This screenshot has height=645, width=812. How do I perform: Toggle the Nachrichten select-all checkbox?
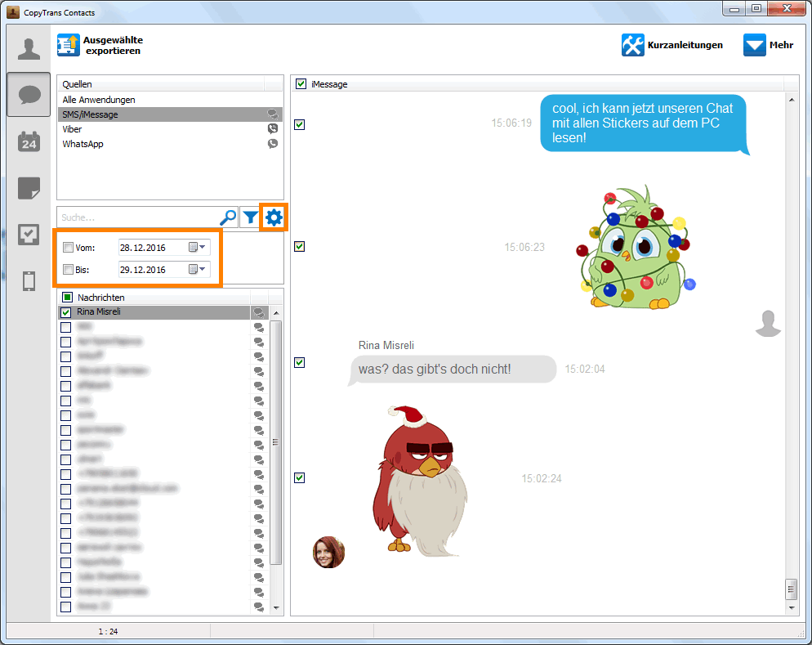[x=67, y=298]
